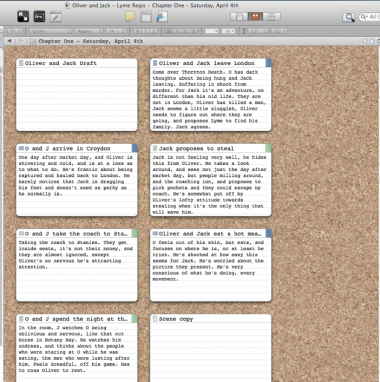The image size is (380, 382).
Task: Open the font family dropdown
Action: point(50,31)
